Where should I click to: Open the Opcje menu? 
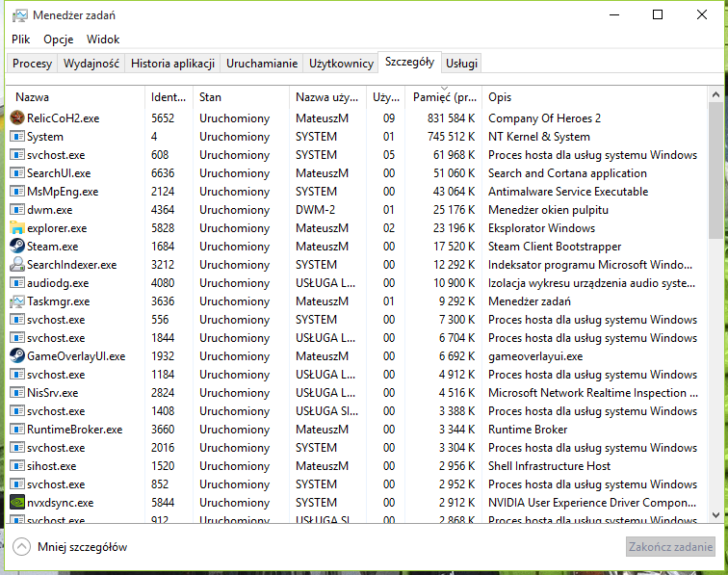(59, 39)
